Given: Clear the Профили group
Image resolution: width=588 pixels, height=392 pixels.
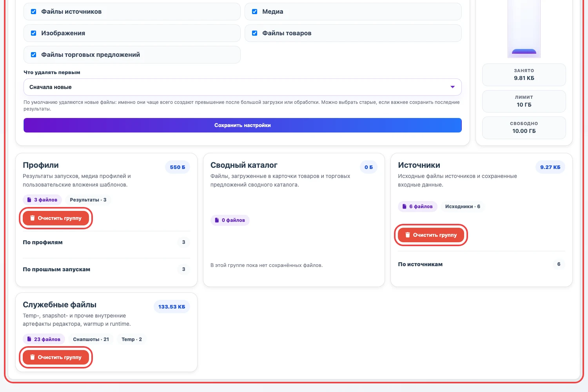Looking at the screenshot, I should [56, 218].
